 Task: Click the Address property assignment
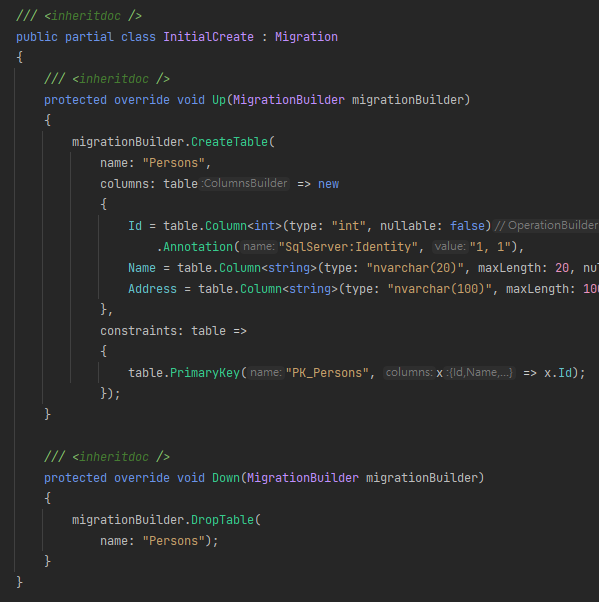click(x=152, y=289)
